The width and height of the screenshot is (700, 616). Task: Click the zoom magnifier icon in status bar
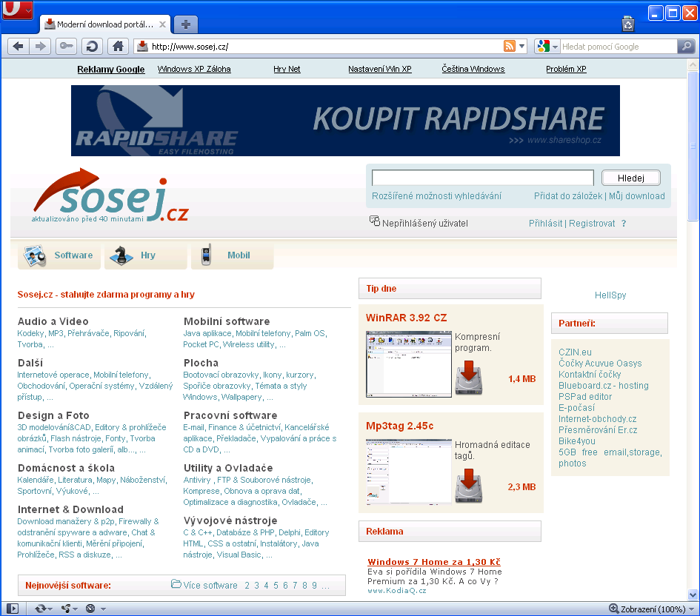614,609
